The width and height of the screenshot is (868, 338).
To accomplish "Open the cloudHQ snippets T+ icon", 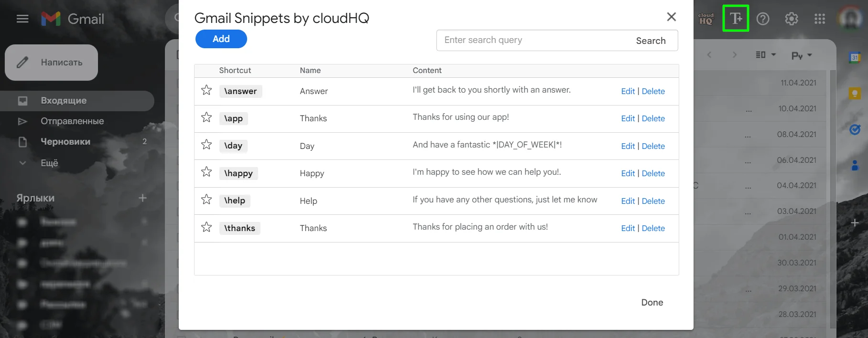I will click(736, 19).
